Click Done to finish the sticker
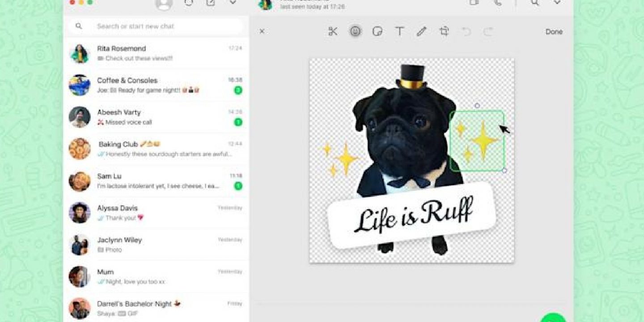The width and height of the screenshot is (644, 322). [x=554, y=32]
